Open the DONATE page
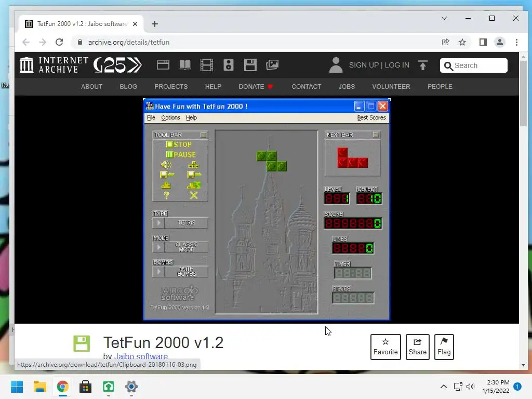 tap(256, 87)
